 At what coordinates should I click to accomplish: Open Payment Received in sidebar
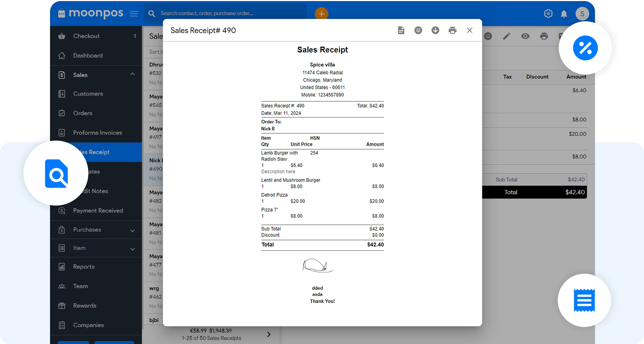98,211
